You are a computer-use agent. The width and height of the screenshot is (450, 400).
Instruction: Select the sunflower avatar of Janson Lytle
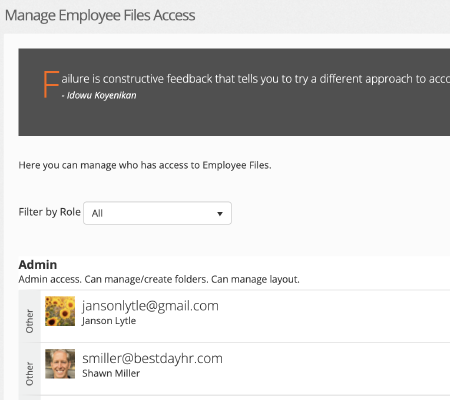click(60, 311)
